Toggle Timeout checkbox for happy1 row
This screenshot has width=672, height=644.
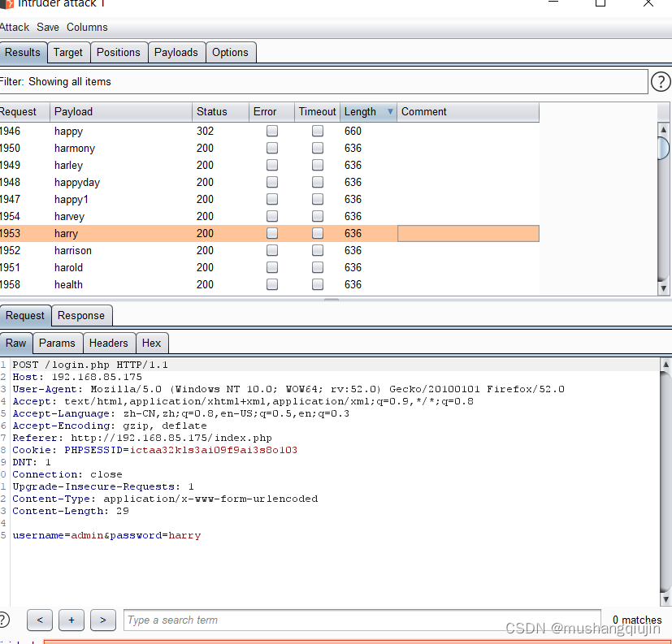[318, 199]
